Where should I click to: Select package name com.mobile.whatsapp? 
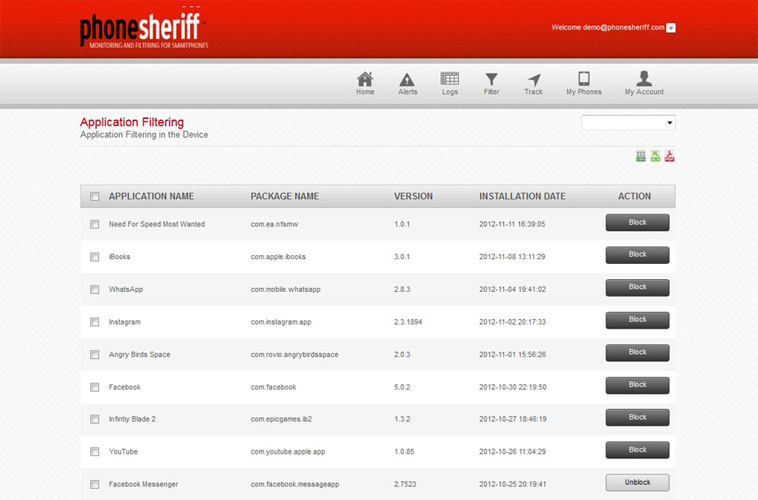click(285, 289)
